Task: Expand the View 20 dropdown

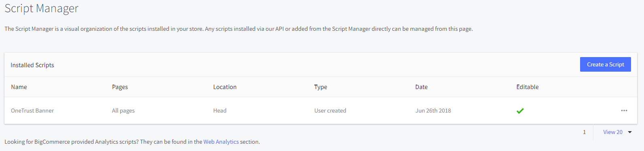Action: pyautogui.click(x=617, y=132)
